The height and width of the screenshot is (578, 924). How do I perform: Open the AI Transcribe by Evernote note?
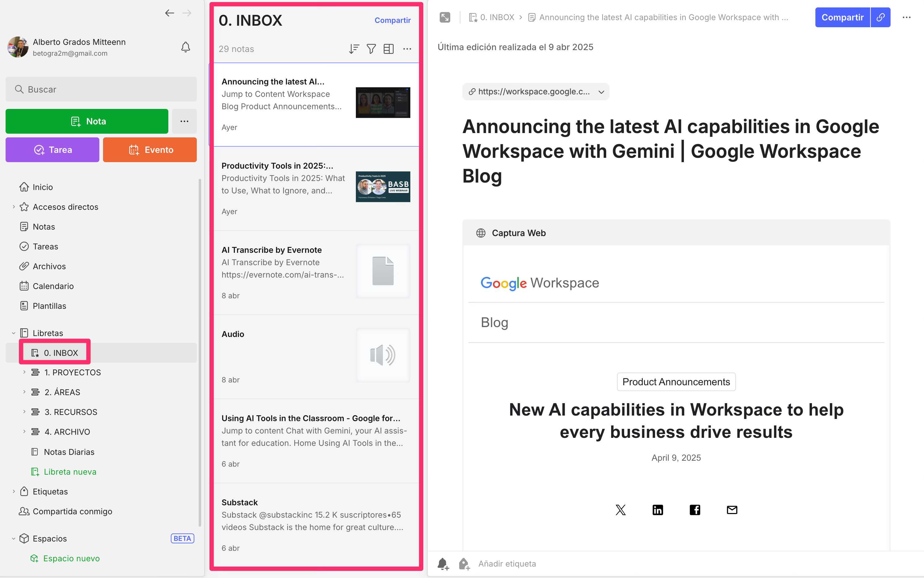pyautogui.click(x=316, y=273)
